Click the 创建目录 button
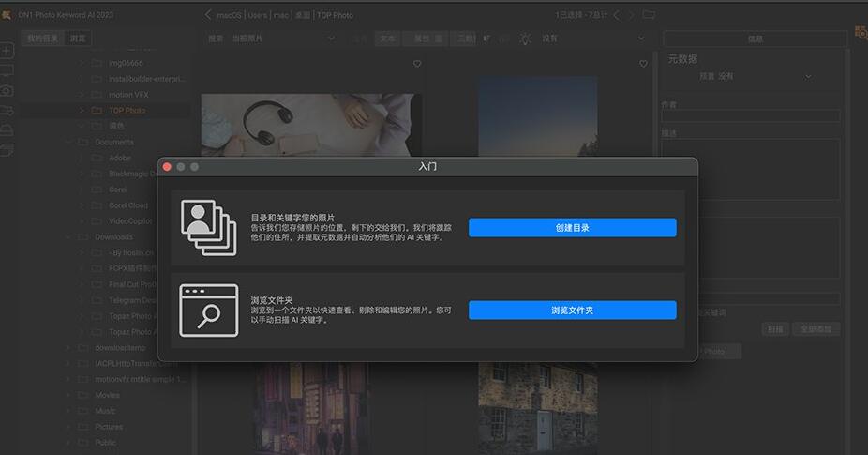This screenshot has height=455, width=868. [573, 228]
